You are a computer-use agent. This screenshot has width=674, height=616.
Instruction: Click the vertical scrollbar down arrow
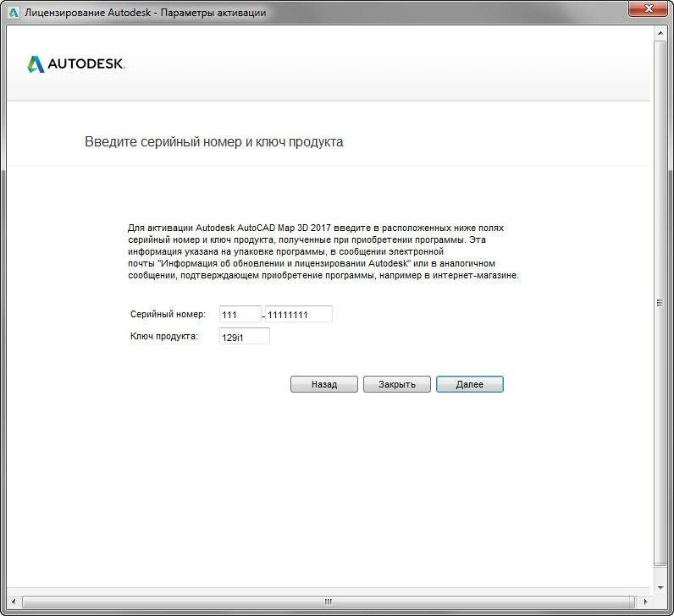pyautogui.click(x=660, y=587)
